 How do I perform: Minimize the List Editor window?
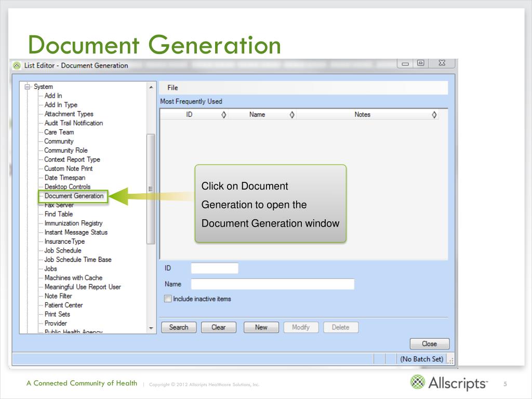405,63
